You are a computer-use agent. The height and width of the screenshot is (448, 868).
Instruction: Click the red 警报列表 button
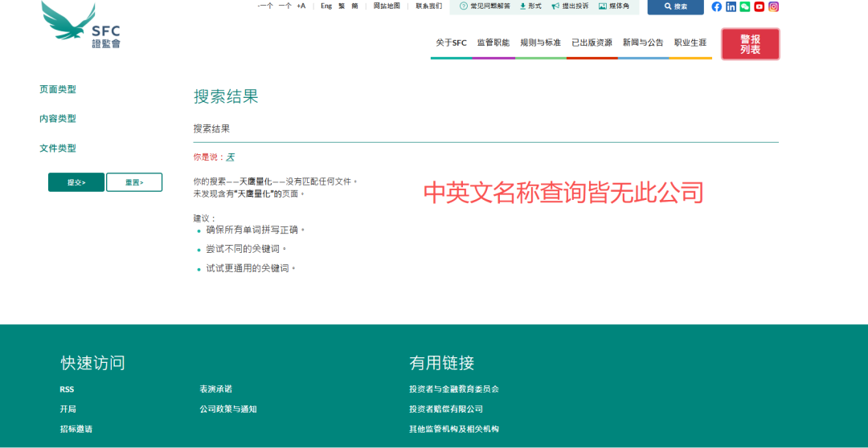pyautogui.click(x=750, y=44)
